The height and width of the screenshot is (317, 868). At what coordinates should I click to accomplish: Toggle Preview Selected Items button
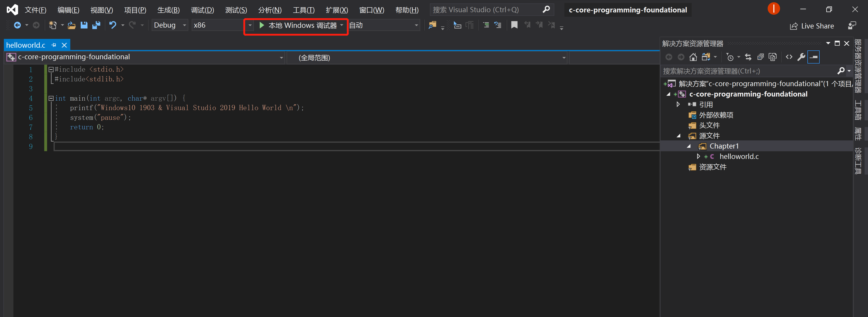(x=814, y=57)
